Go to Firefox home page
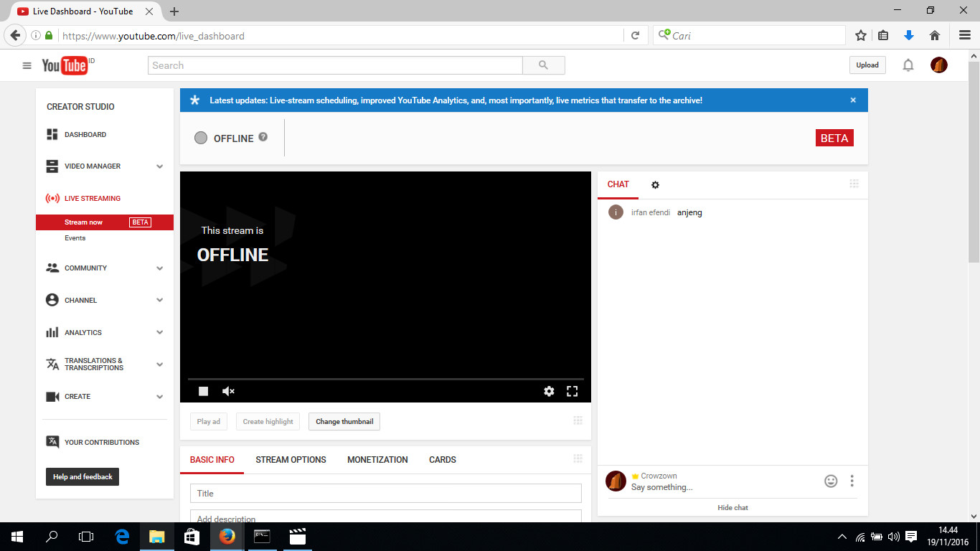Viewport: 980px width, 551px height. [934, 35]
